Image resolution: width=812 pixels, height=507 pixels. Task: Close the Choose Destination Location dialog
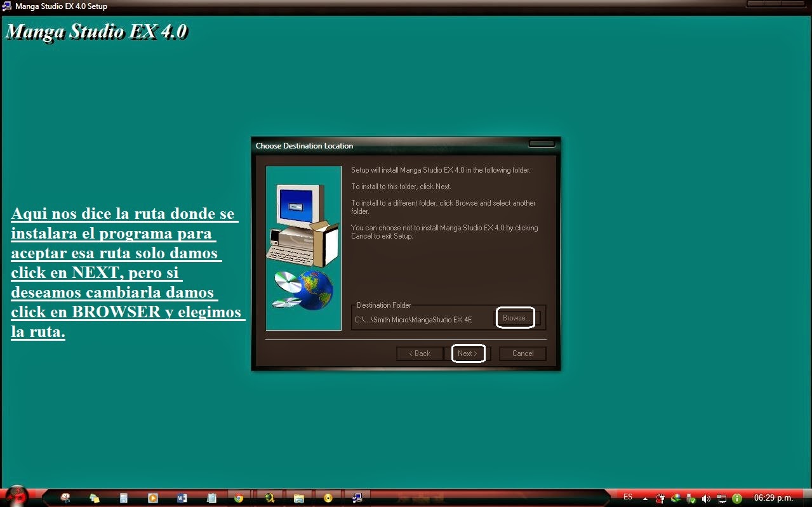[542, 143]
